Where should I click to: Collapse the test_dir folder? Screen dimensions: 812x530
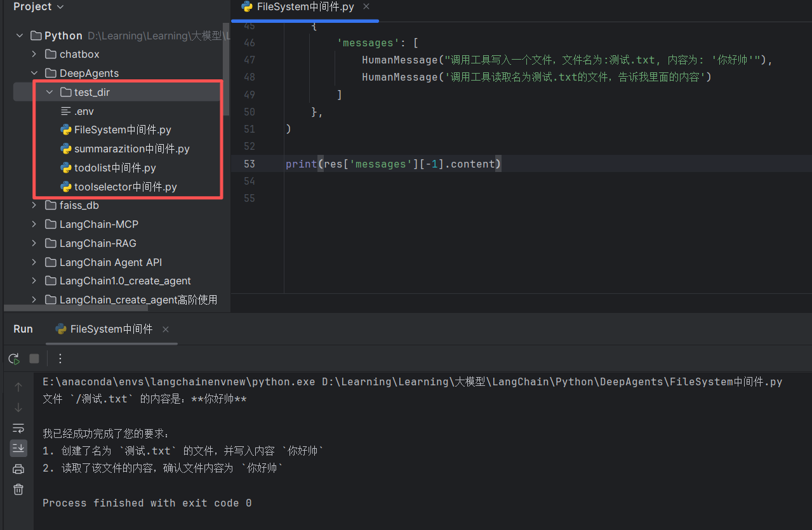(50, 92)
